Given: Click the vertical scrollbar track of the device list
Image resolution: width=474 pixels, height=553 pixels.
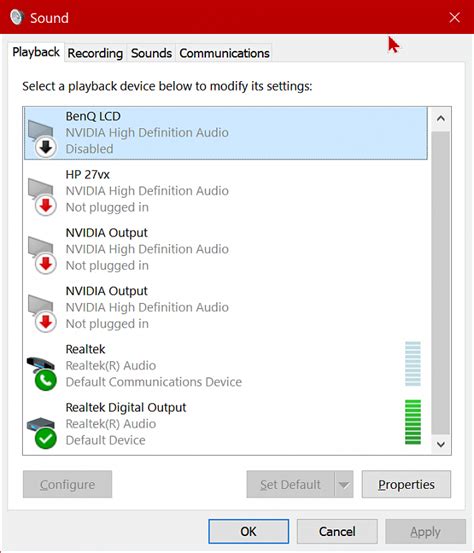Looking at the screenshot, I should (440, 283).
